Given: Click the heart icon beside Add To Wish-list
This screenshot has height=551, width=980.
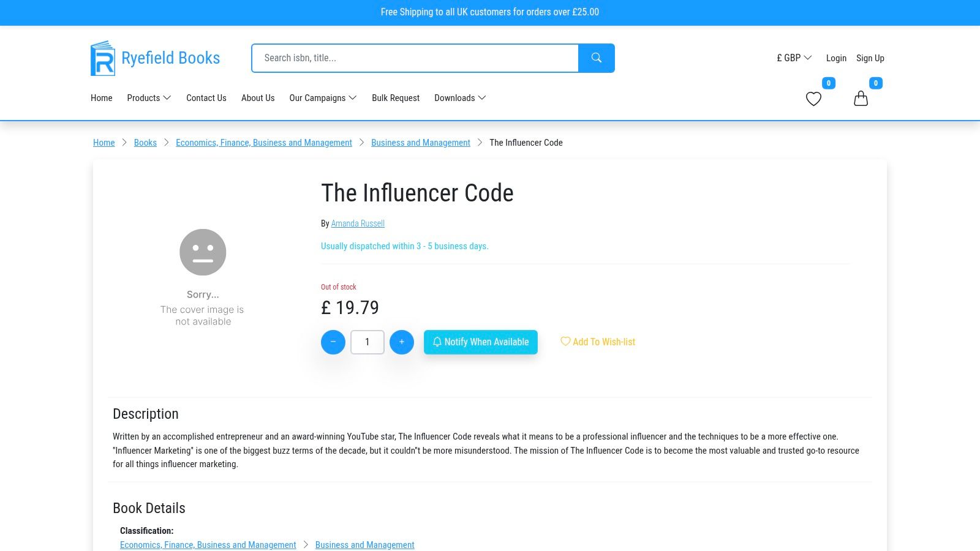Looking at the screenshot, I should pos(565,342).
